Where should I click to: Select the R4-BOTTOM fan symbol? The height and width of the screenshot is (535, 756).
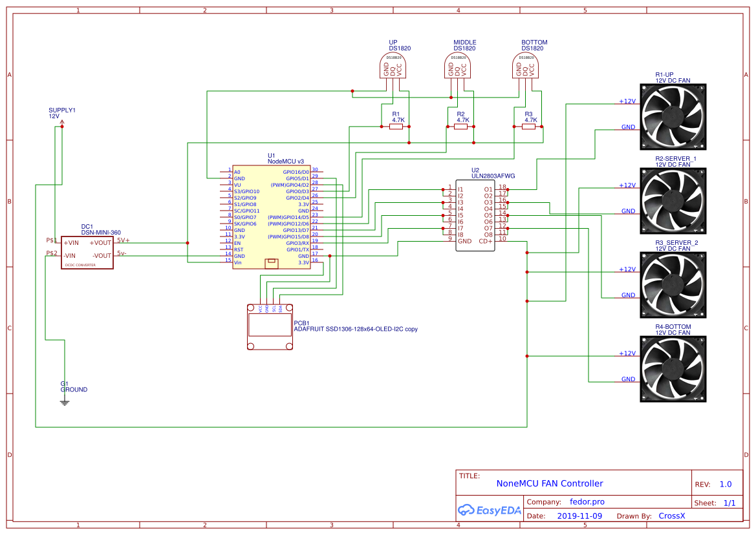673,368
